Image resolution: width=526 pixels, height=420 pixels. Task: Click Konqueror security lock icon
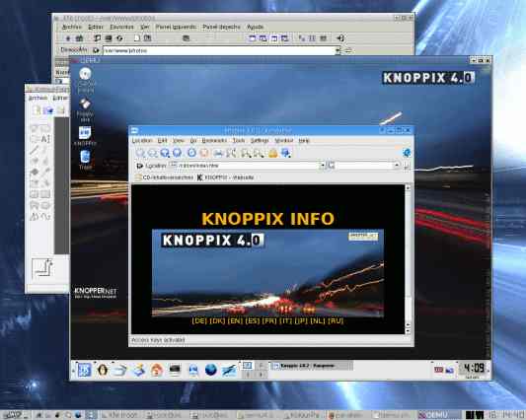click(x=272, y=153)
